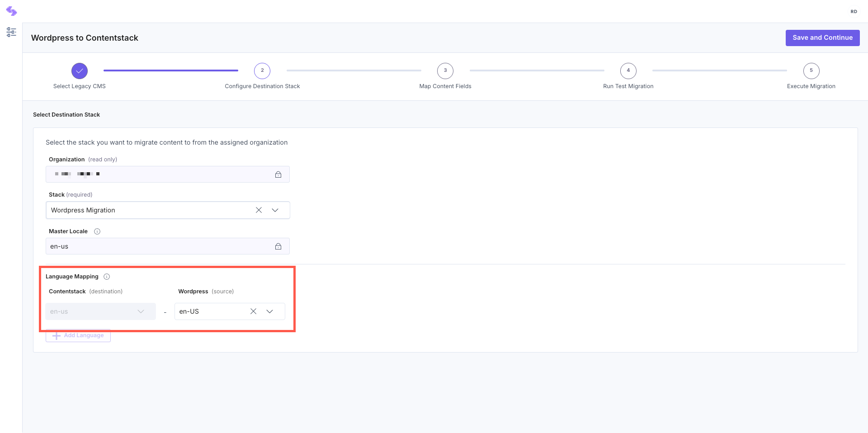Go to completed Select Legacy CMS step

80,71
